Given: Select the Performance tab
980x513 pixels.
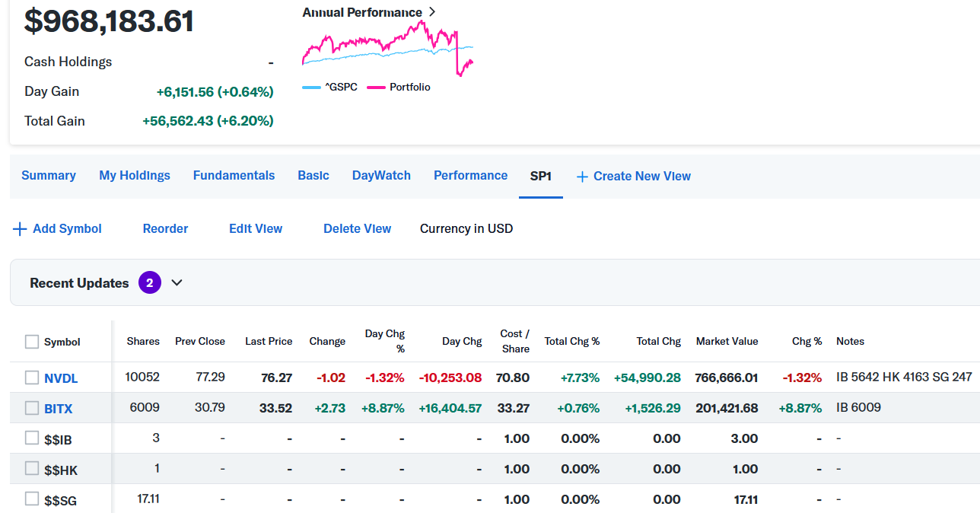Looking at the screenshot, I should click(470, 176).
